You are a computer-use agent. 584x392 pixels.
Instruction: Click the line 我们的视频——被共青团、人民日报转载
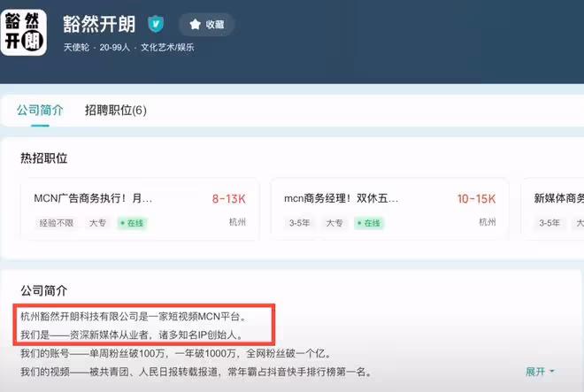pos(196,372)
